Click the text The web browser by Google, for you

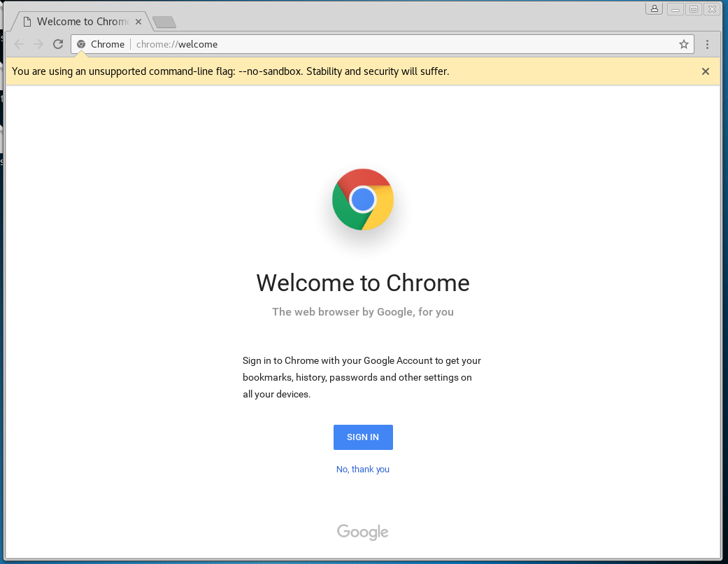pos(363,311)
